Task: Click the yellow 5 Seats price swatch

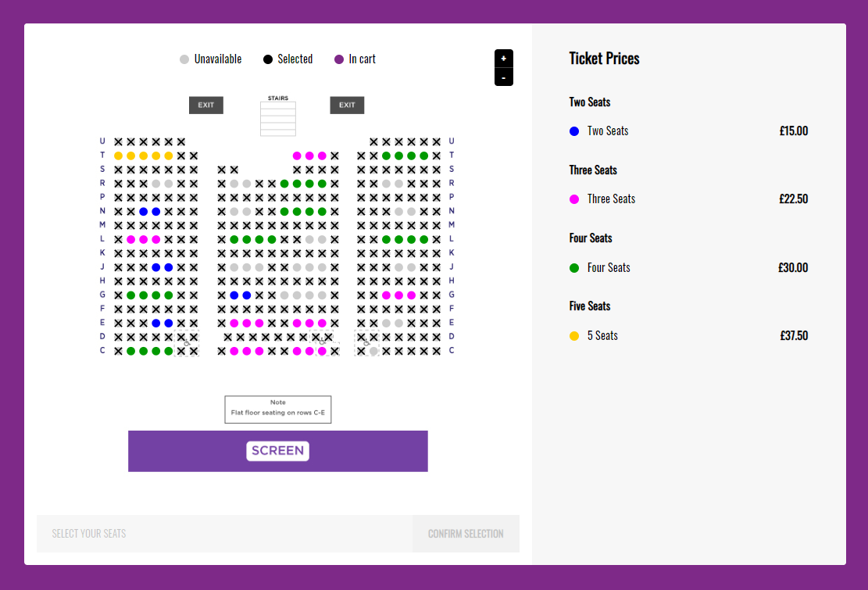Action: [574, 336]
